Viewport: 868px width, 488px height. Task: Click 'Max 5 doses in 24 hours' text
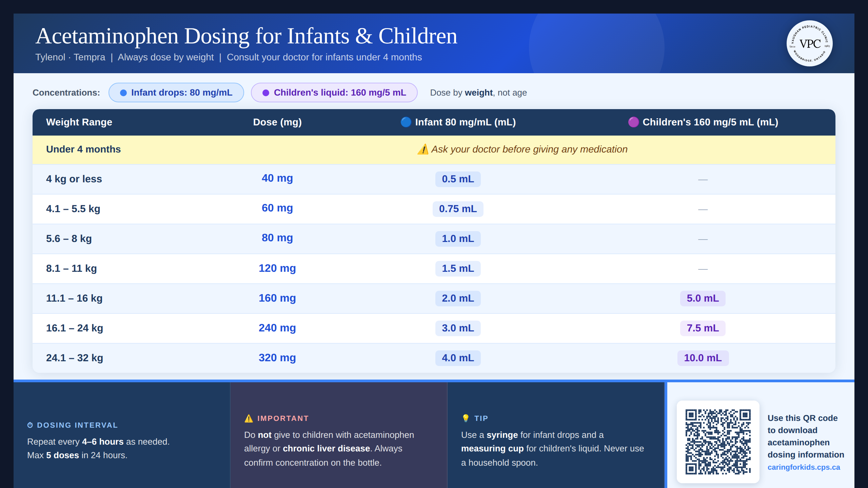point(77,455)
